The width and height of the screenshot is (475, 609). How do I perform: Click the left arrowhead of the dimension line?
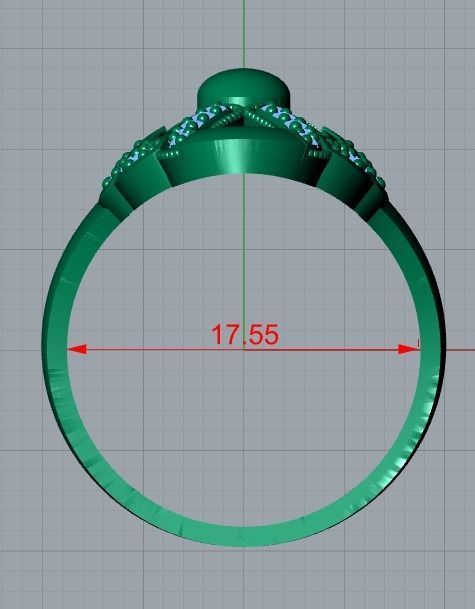[77, 349]
